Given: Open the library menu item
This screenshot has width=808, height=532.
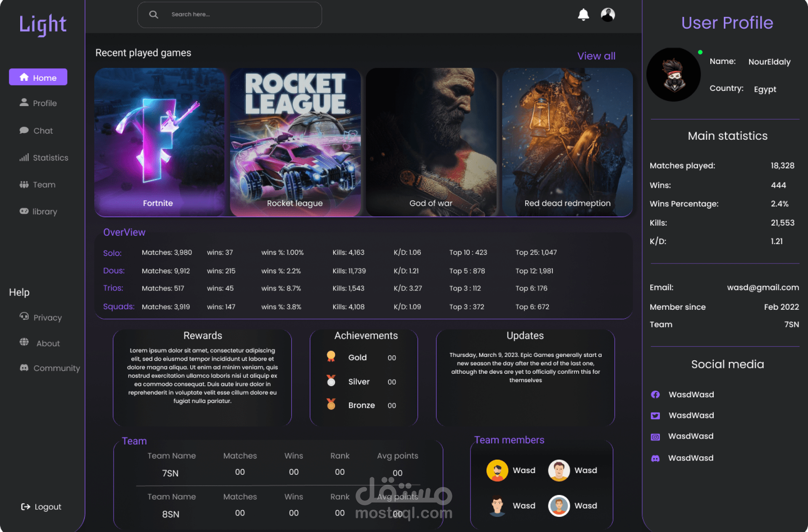Looking at the screenshot, I should point(38,211).
